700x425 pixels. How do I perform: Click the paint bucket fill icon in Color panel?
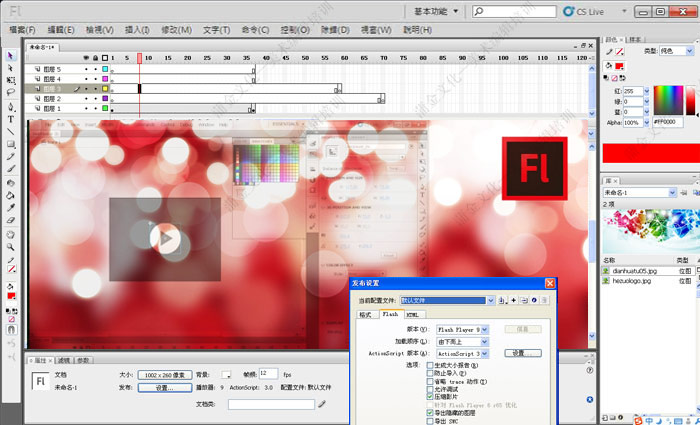(608, 66)
